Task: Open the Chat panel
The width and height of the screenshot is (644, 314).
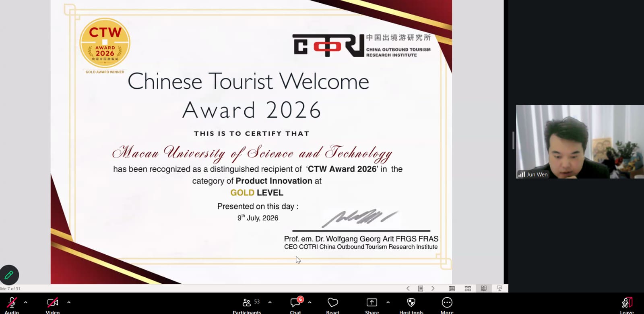Action: point(295,305)
